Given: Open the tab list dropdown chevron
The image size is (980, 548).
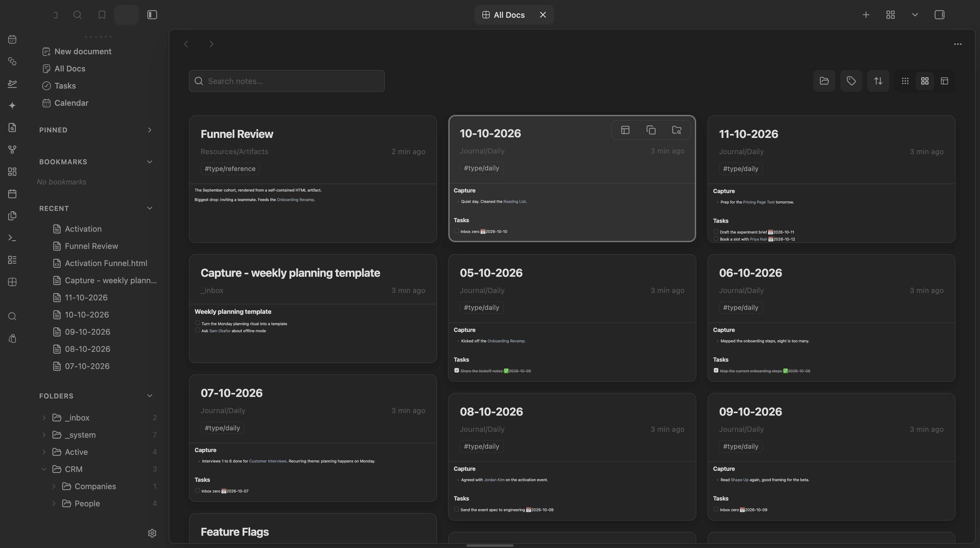Looking at the screenshot, I should click(x=915, y=15).
